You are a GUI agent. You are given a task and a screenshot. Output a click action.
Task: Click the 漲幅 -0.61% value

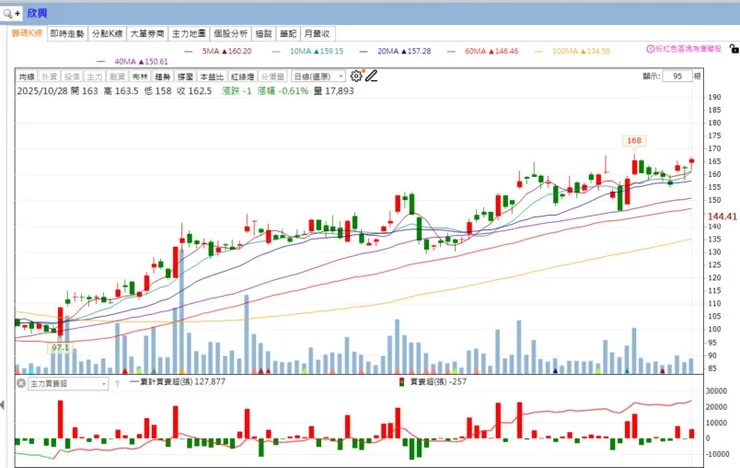(x=283, y=91)
